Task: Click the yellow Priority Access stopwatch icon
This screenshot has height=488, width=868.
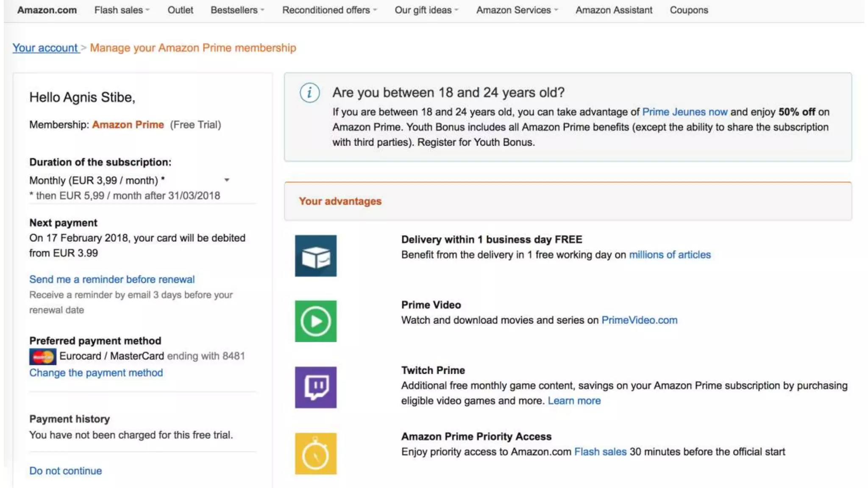Action: pos(316,453)
